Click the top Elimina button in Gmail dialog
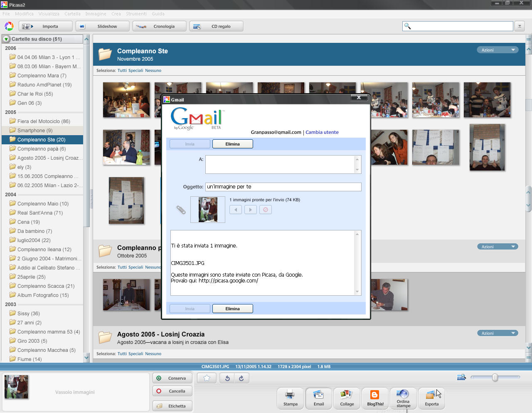Viewport: 532px width, 413px height. click(233, 144)
